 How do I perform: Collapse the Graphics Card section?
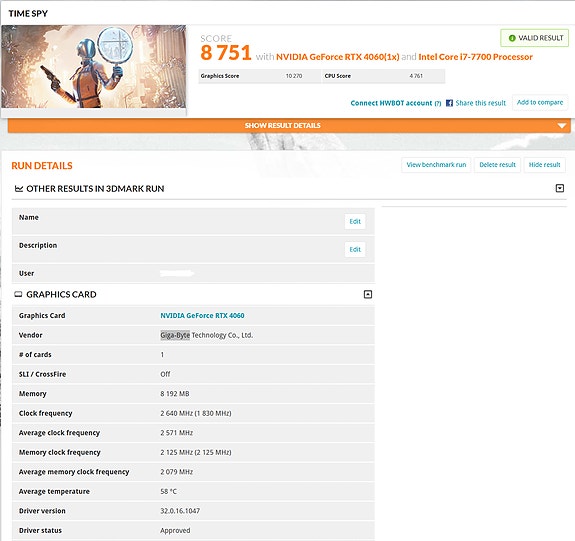click(368, 294)
